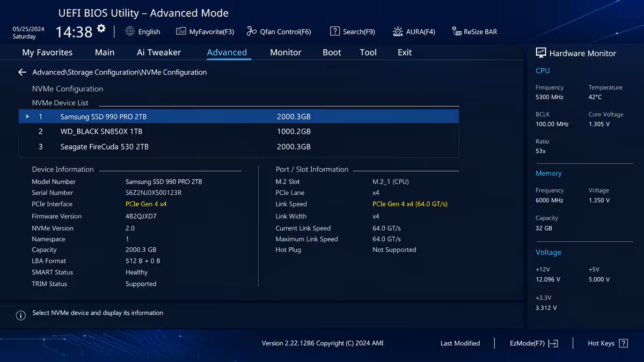The image size is (644, 362).
Task: Click CPU frequency 5300 MHz
Action: tap(550, 97)
